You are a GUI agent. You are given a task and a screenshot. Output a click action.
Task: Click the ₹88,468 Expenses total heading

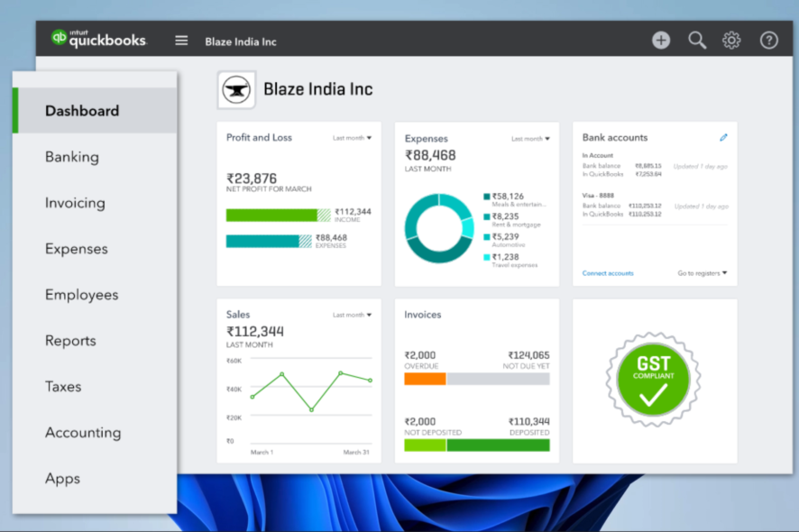tap(430, 155)
